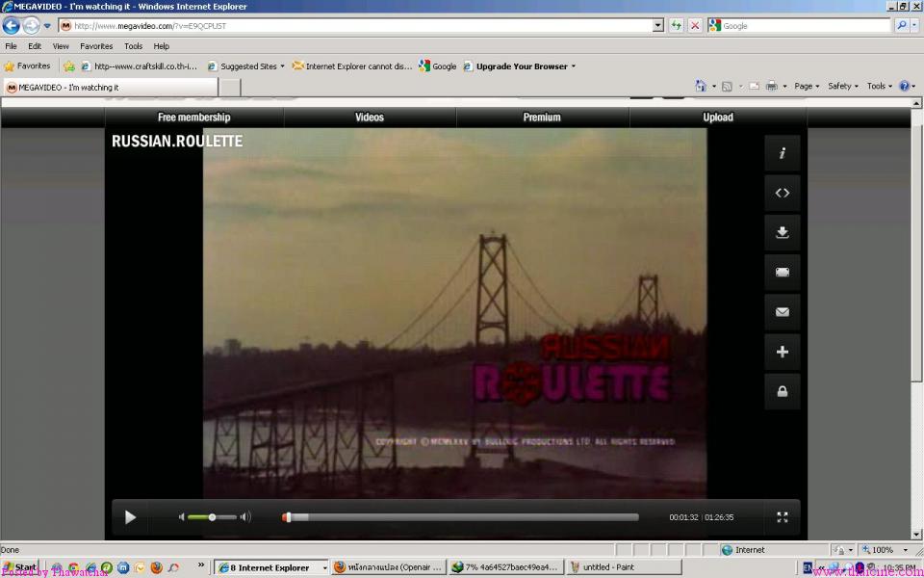Open the Windows Start menu
Image resolution: width=924 pixels, height=578 pixels.
(x=20, y=567)
